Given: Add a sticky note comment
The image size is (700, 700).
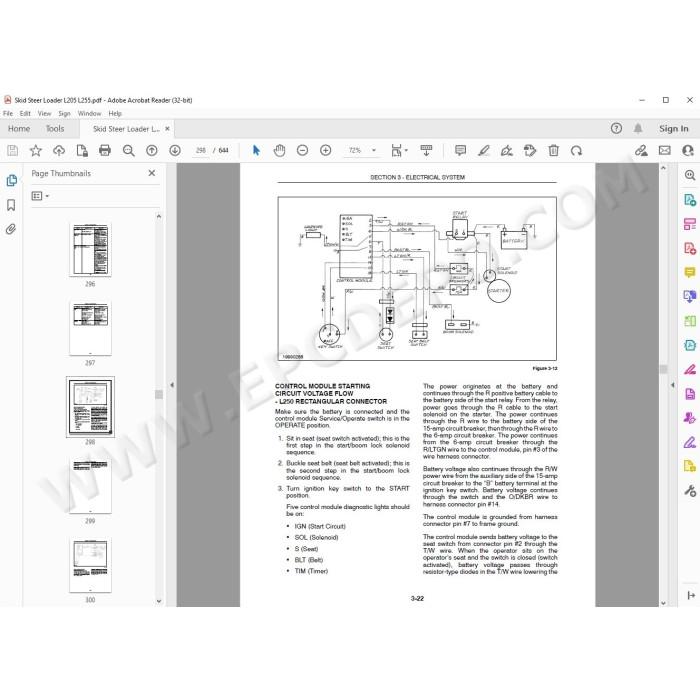Looking at the screenshot, I should tap(460, 150).
